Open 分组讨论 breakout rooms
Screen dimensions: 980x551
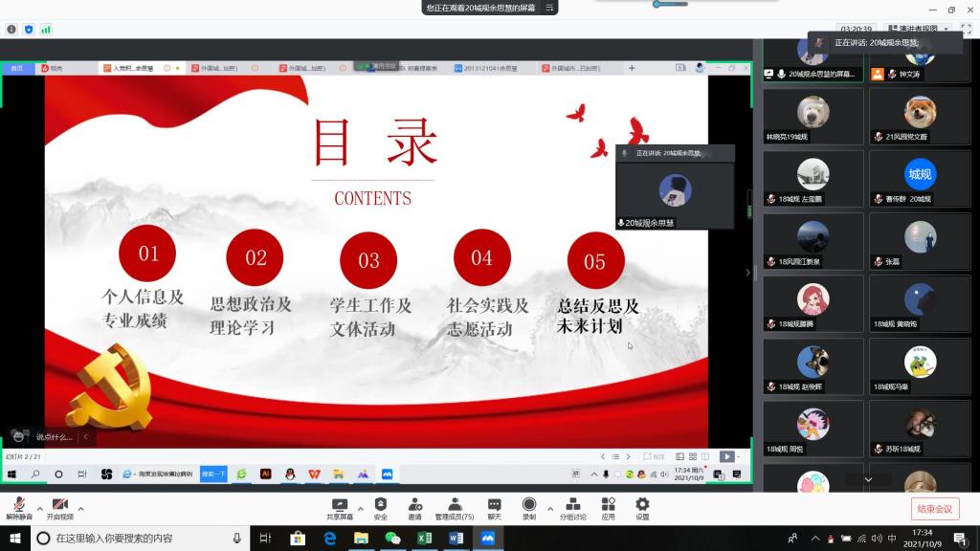coord(572,507)
